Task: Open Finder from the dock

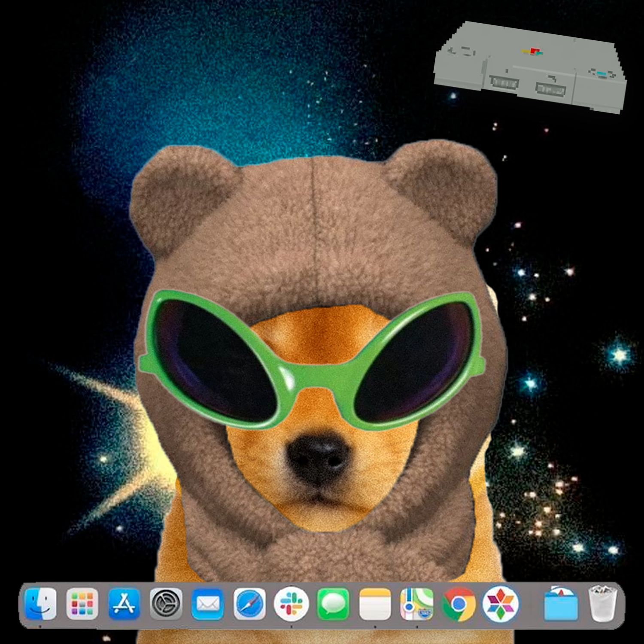Action: (40, 604)
